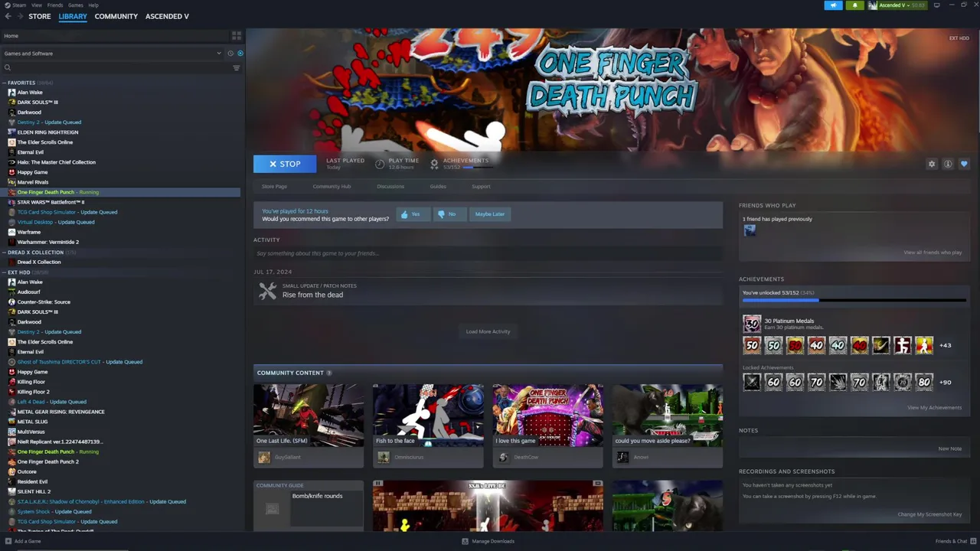Click the back navigation arrow
The height and width of the screenshot is (551, 980).
8,16
